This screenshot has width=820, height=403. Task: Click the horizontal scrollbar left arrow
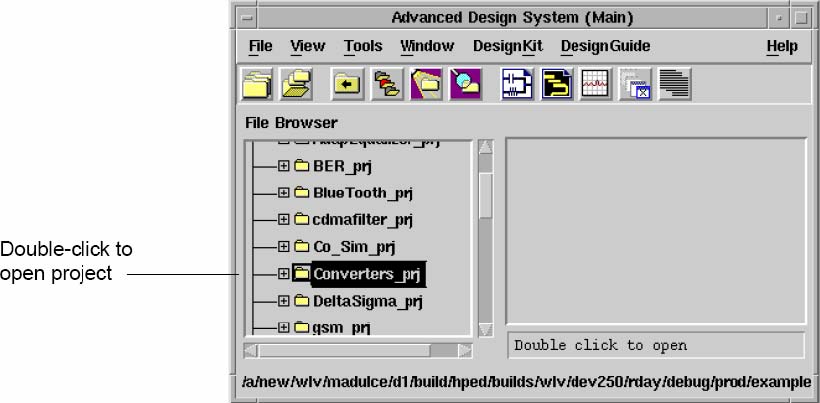(252, 350)
